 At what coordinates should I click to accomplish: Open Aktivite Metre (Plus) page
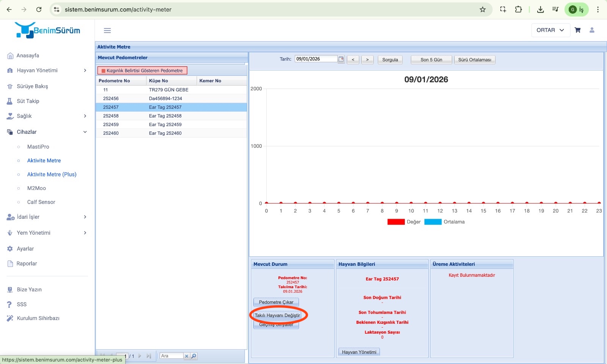[x=52, y=174]
